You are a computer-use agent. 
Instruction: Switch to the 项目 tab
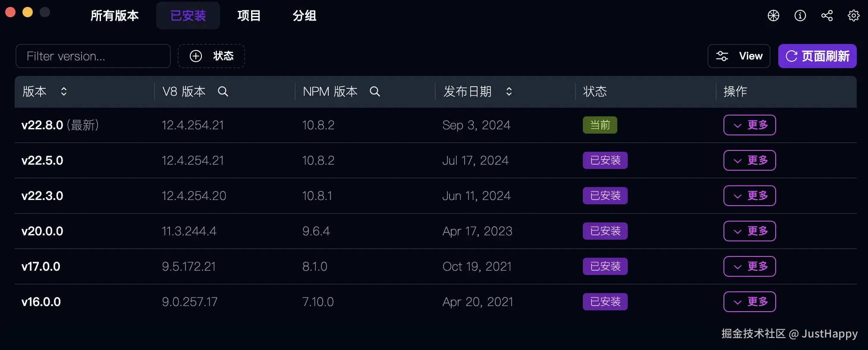coord(249,16)
